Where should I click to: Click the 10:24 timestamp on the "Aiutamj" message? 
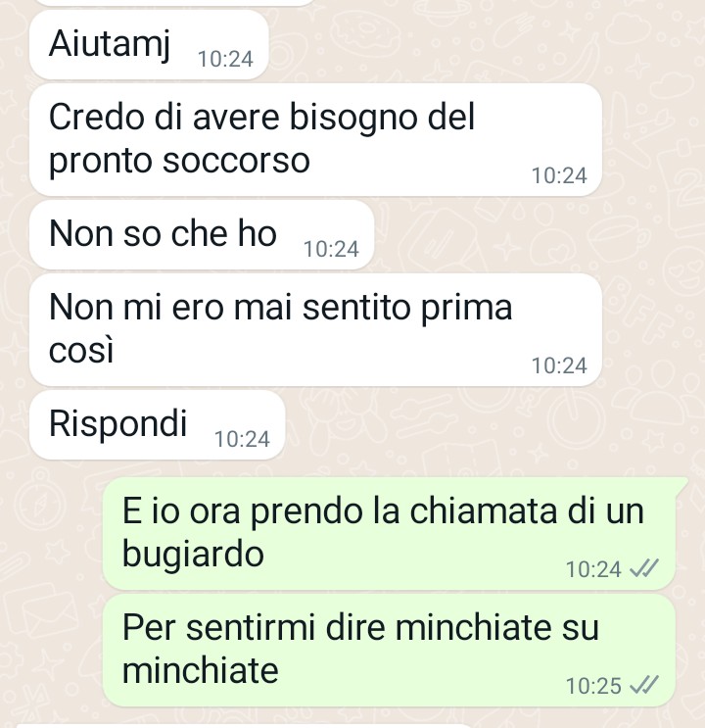(x=225, y=60)
